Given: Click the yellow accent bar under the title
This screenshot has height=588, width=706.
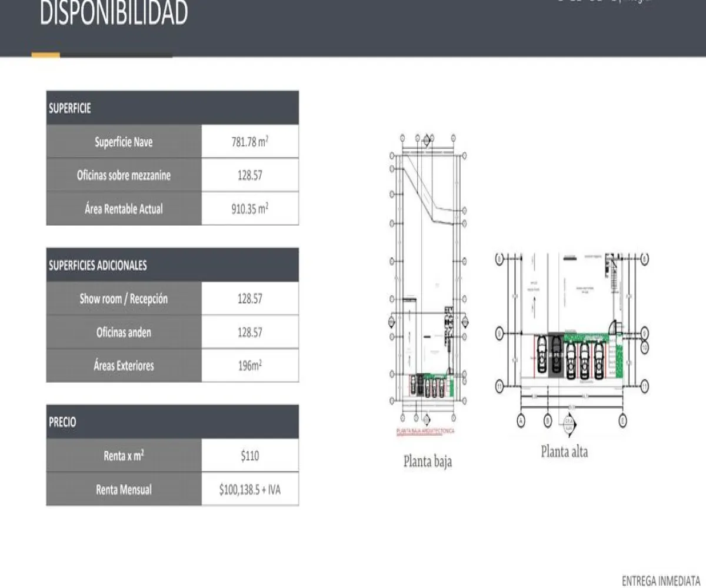Looking at the screenshot, I should click(45, 55).
